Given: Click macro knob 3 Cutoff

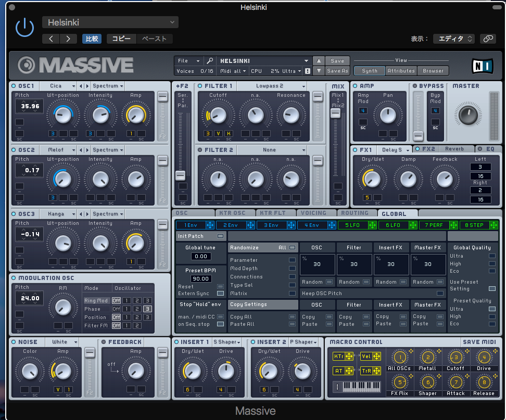Looking at the screenshot, I should pyautogui.click(x=456, y=357).
